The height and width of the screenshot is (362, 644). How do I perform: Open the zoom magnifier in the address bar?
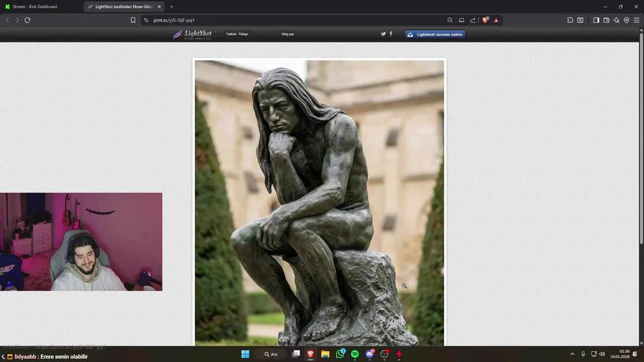click(450, 20)
